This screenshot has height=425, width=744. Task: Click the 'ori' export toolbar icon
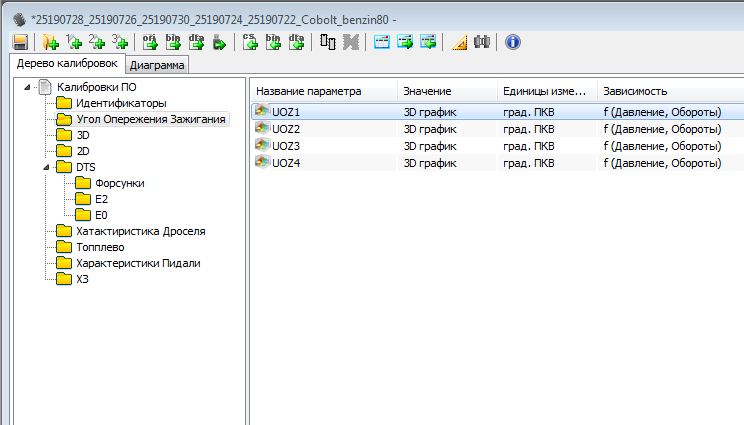(150, 42)
